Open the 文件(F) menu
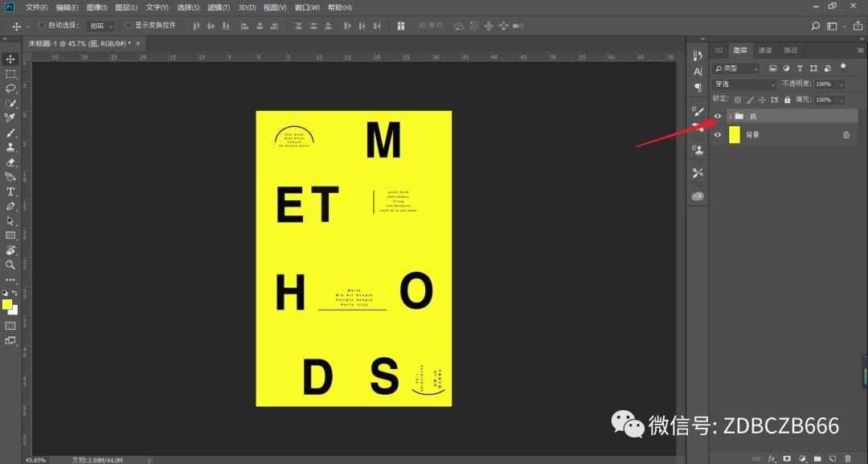 pyautogui.click(x=36, y=8)
